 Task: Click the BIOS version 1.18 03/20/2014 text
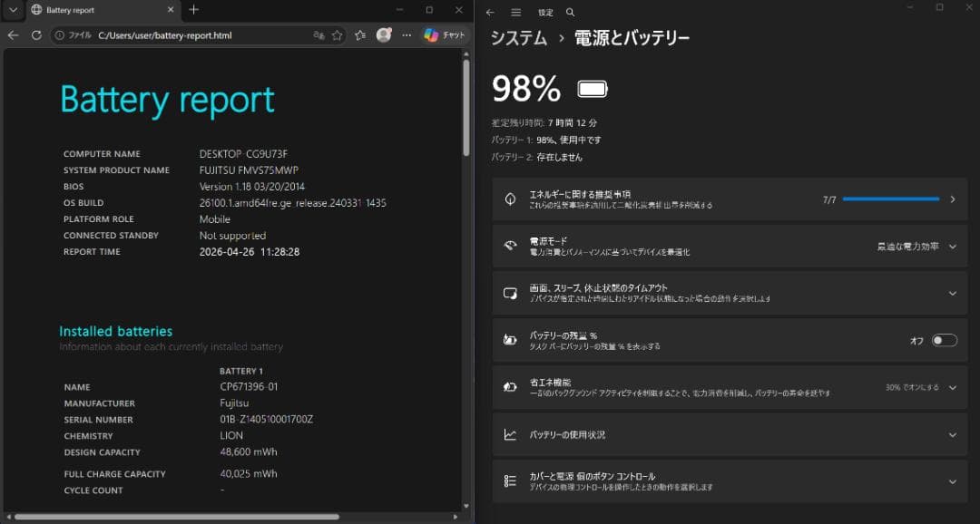(252, 186)
